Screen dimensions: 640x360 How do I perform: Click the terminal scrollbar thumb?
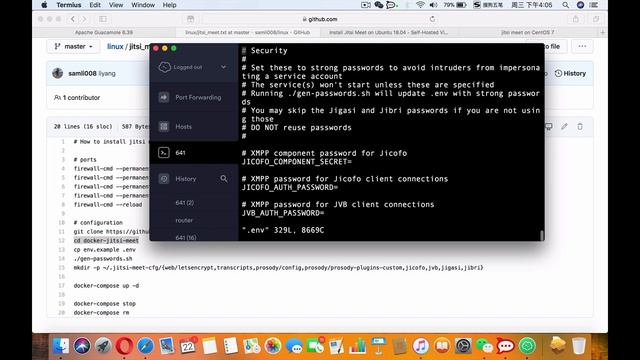coord(542,236)
